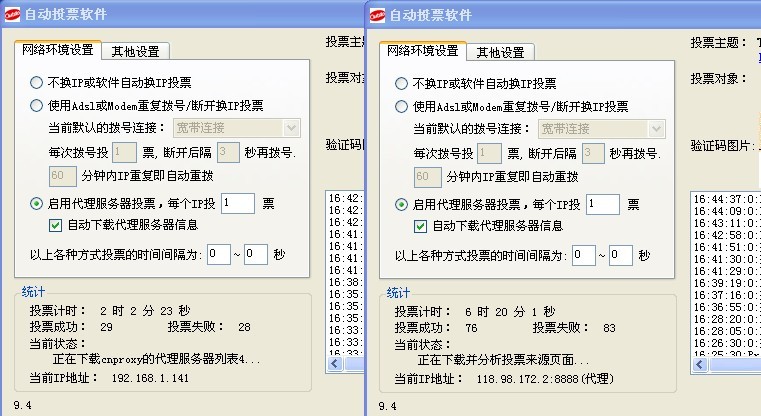The width and height of the screenshot is (761, 416).
Task: Click the 每个IP投 count field, left window
Action: (x=238, y=203)
